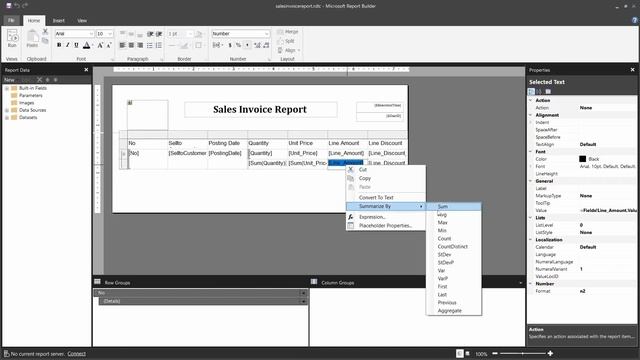Click the Sales Invoice Report title textbox
Viewport: 640px width, 360px height.
point(260,109)
